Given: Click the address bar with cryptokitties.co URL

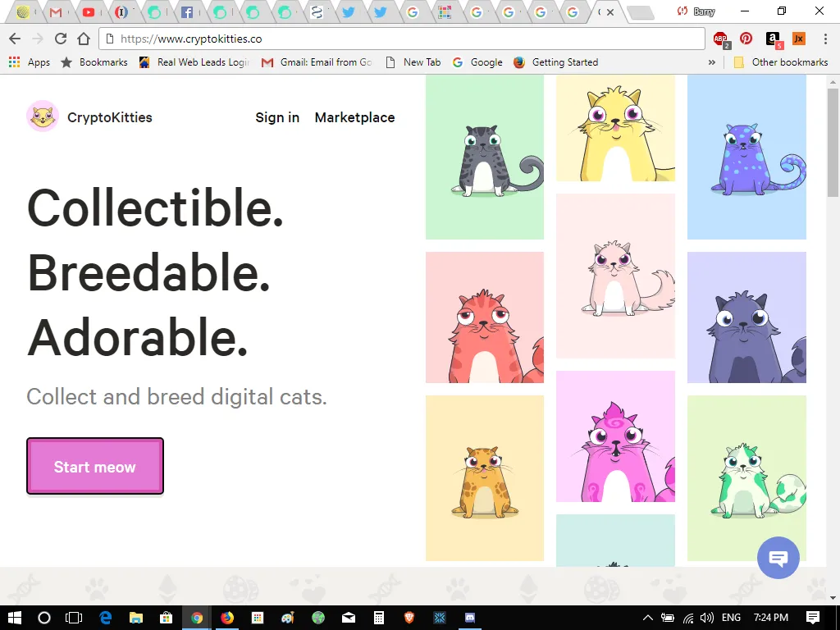Looking at the screenshot, I should tap(402, 39).
